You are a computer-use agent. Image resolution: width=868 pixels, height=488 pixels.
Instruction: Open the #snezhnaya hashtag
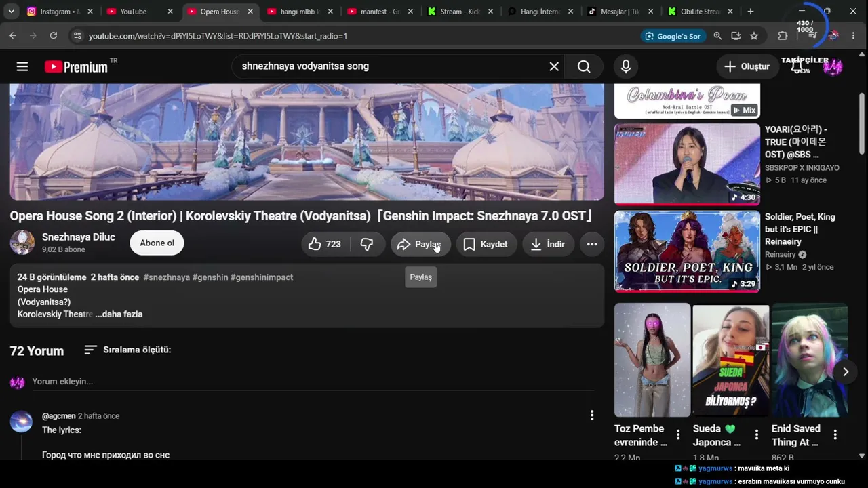pos(167,277)
